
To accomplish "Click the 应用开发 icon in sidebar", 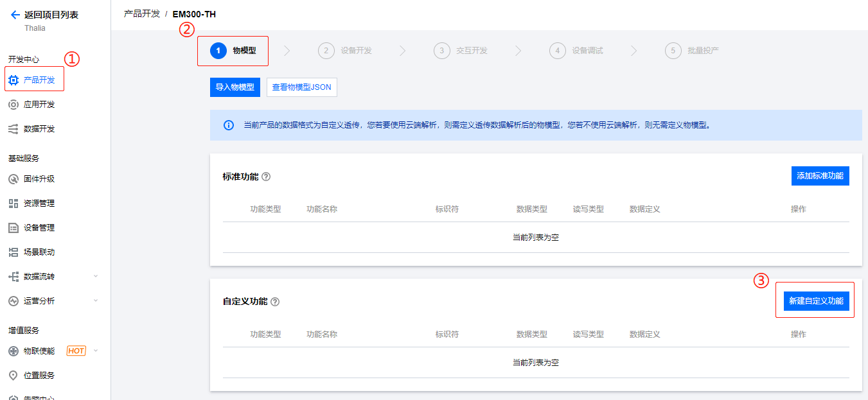I will point(13,105).
